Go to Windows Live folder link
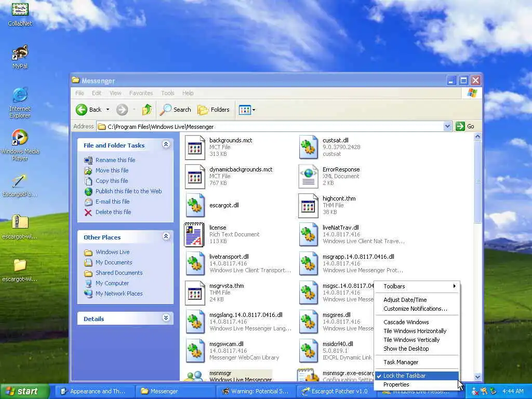This screenshot has width=532, height=399. coord(113,252)
